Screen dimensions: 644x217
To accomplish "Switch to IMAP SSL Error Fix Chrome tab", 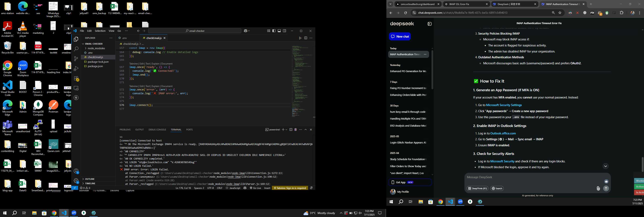I will (467, 4).
